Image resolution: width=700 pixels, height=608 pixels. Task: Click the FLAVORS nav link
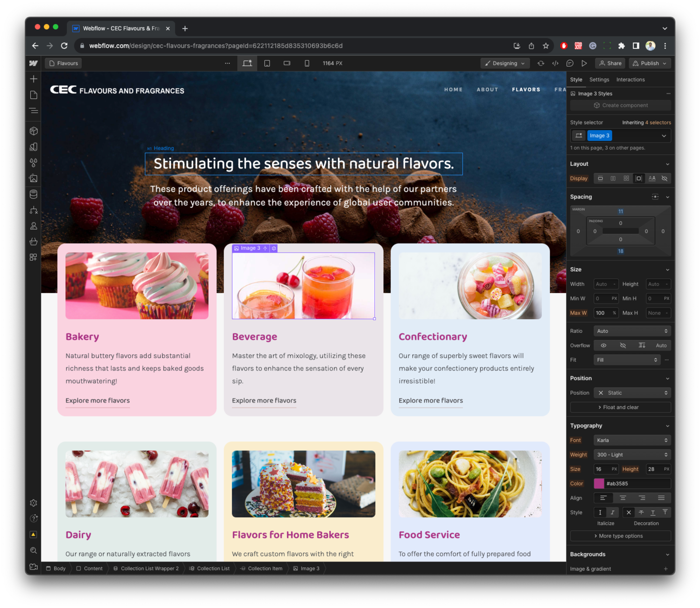[526, 90]
